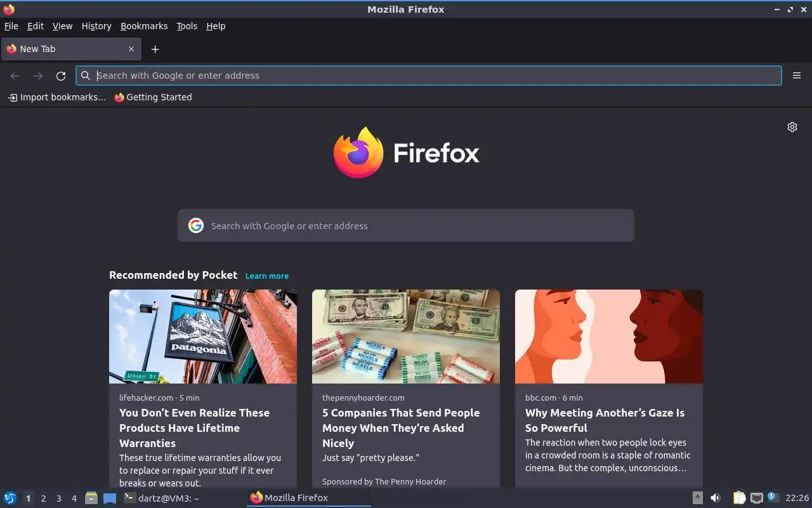Open the File menu
Image resolution: width=812 pixels, height=508 pixels.
[11, 26]
